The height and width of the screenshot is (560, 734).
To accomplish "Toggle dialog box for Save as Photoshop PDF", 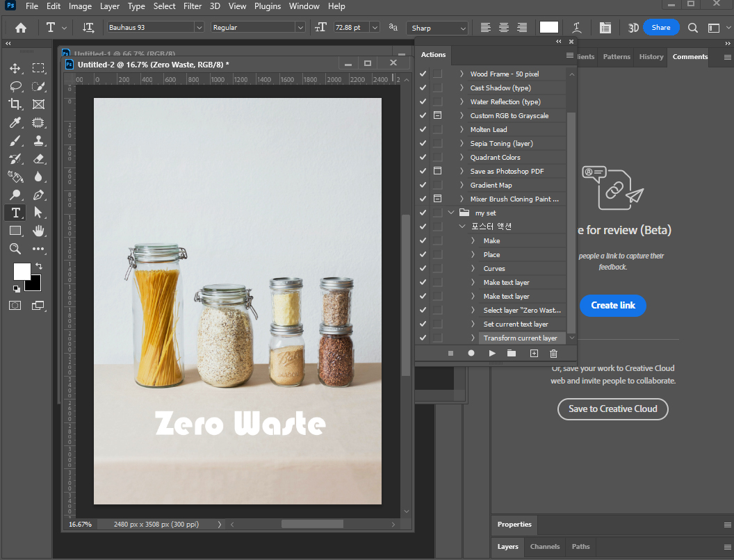I will (x=437, y=171).
